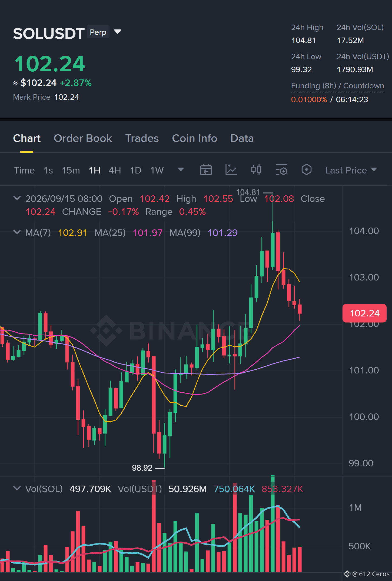Open the SOLUSDT Perp pair dropdown arrow
The width and height of the screenshot is (392, 581).
(118, 32)
